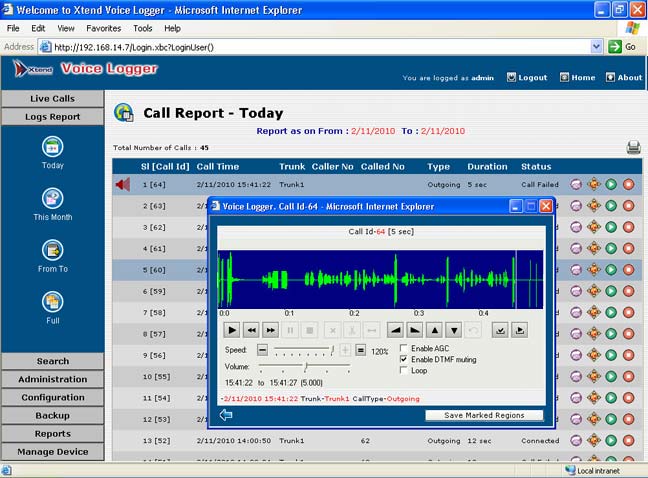Click the red stop icon on row 1 [64]
The width and height of the screenshot is (648, 478).
629,184
